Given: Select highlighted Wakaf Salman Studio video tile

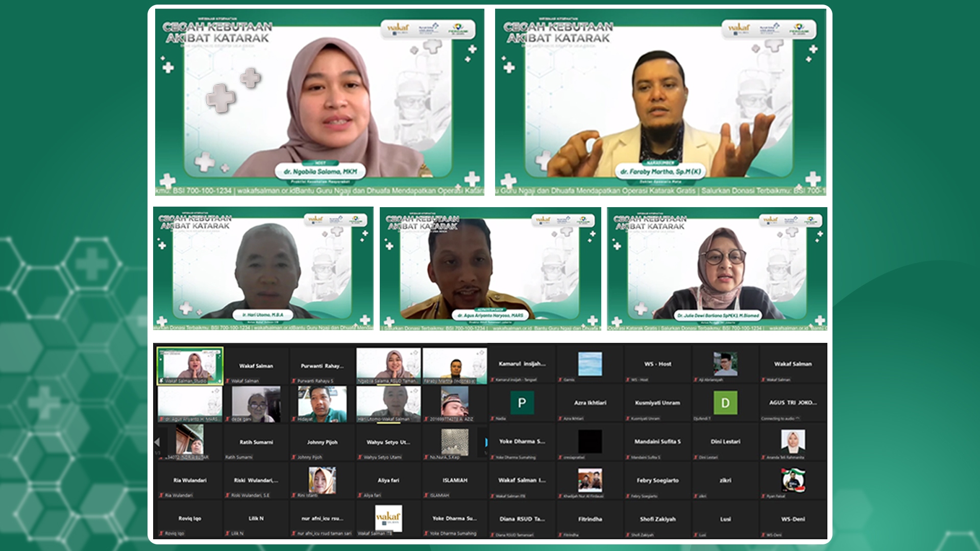Looking at the screenshot, I should (x=190, y=365).
